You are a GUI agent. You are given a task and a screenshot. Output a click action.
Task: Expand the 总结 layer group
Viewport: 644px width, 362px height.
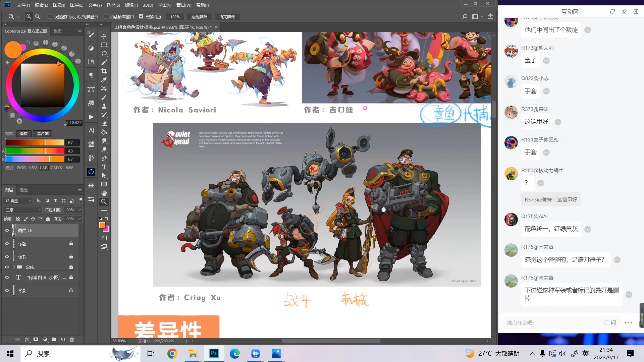(x=14, y=267)
